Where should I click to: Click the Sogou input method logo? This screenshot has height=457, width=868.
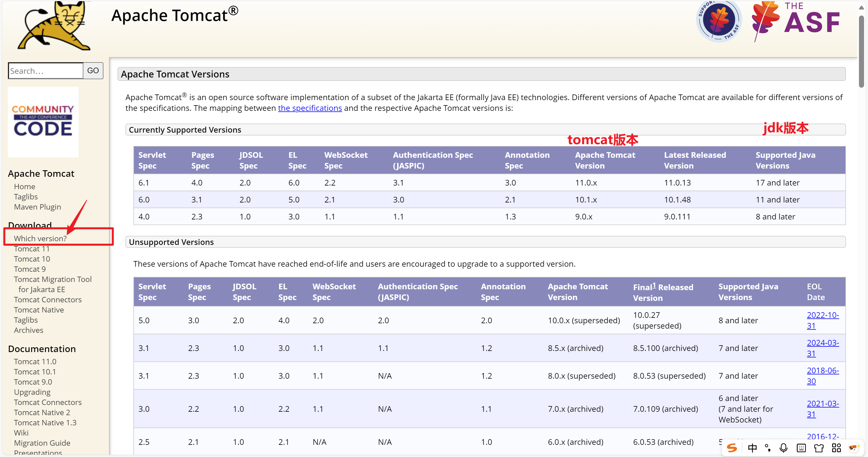732,448
